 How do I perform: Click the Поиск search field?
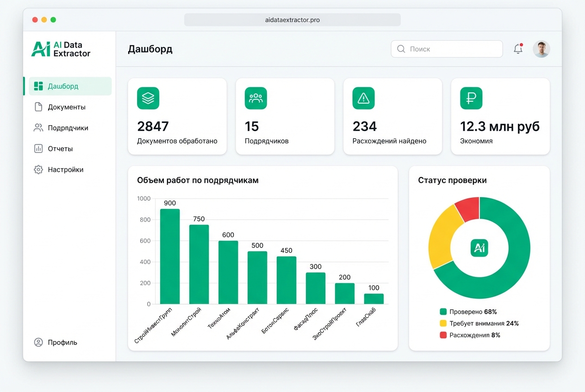[447, 49]
